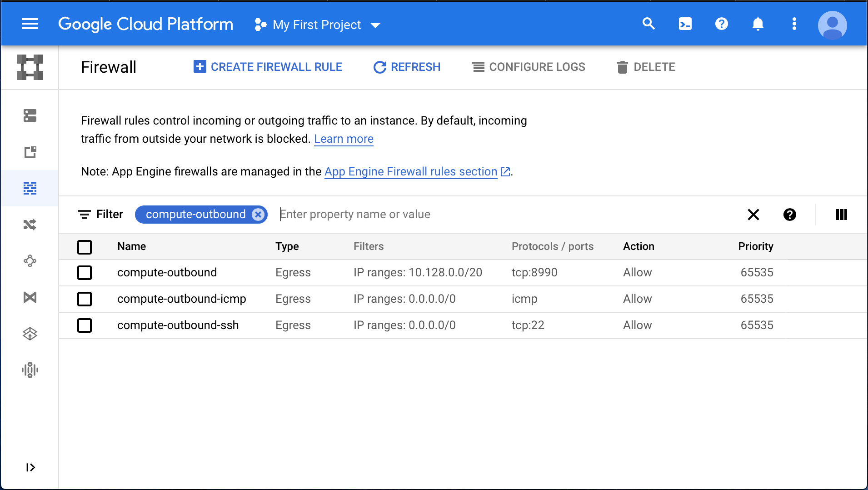Collapse the left navigation sidebar
868x490 pixels.
30,467
